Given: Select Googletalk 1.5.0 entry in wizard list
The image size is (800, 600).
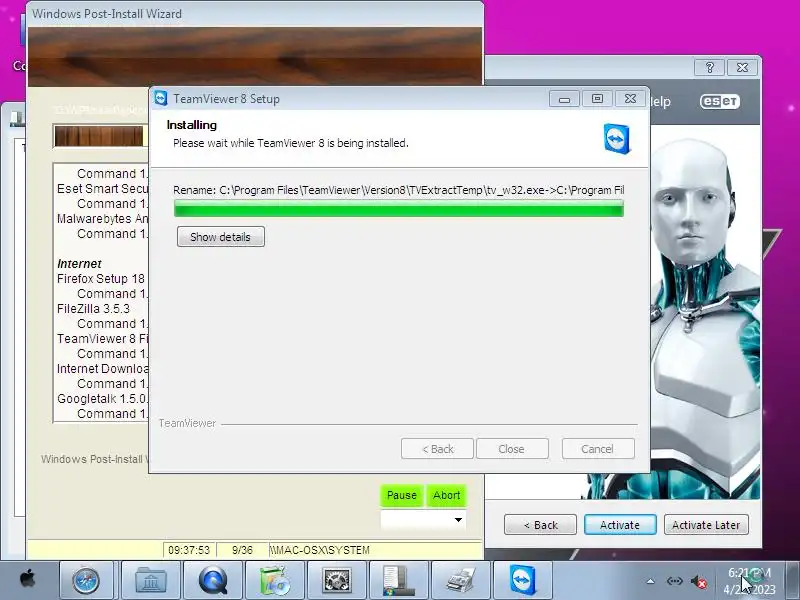Looking at the screenshot, I should click(102, 399).
